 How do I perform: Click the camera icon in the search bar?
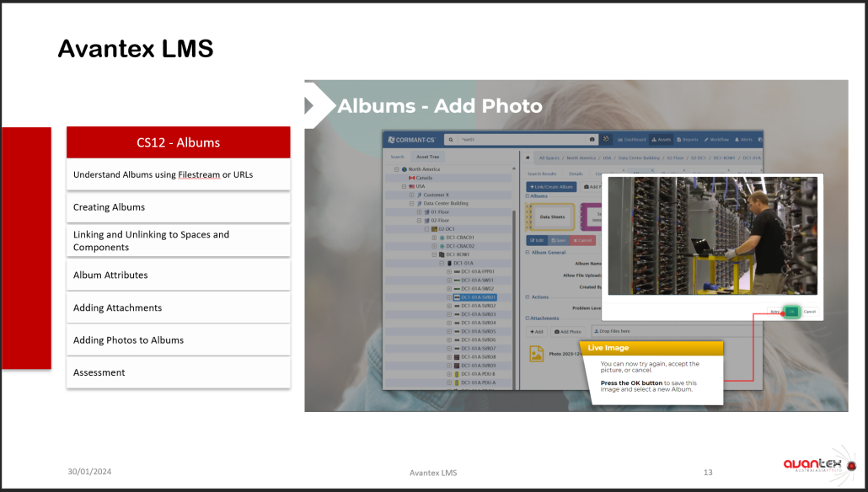[592, 139]
